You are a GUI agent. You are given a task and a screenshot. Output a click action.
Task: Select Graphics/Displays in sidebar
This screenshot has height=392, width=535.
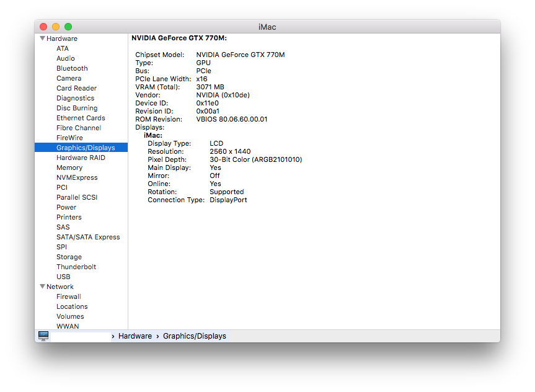tap(81, 148)
